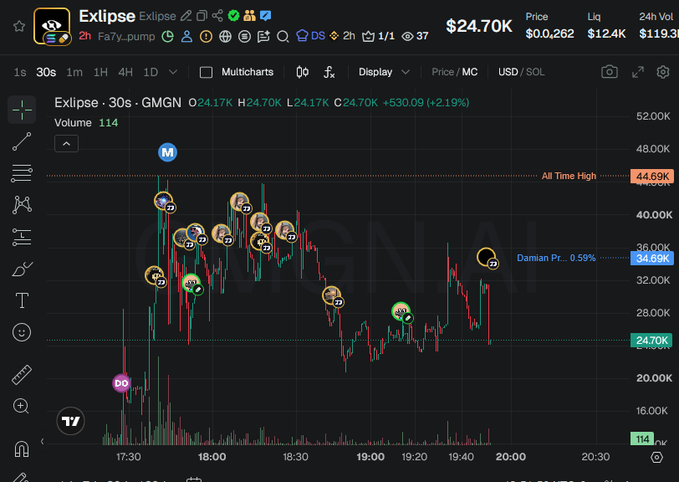Viewport: 679px width, 482px height.
Task: Click the blue M migration marker
Action: [168, 152]
